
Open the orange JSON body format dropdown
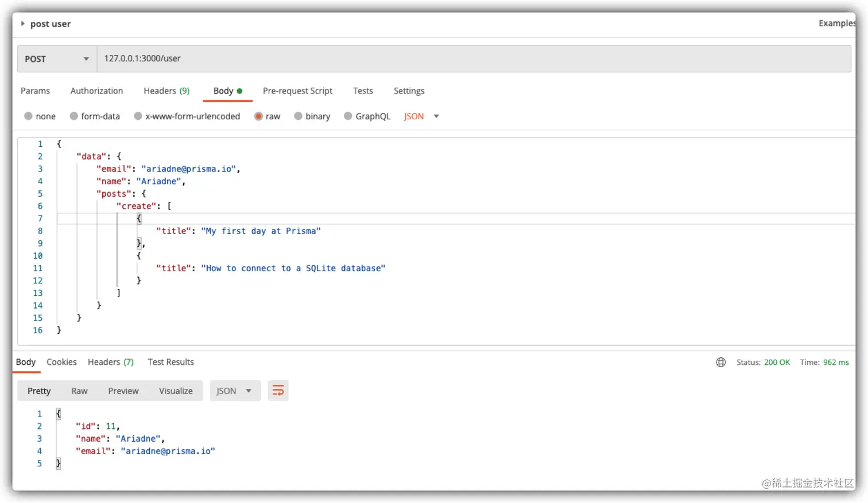(421, 116)
